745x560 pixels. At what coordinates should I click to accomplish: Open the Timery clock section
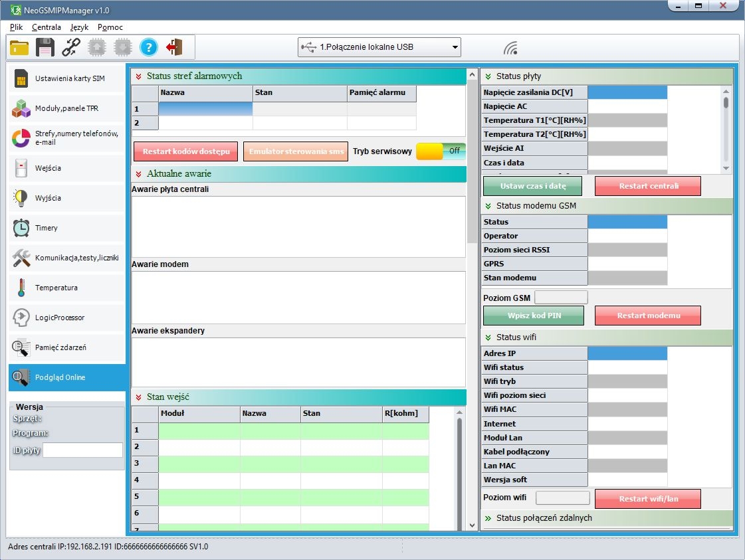[x=66, y=228]
